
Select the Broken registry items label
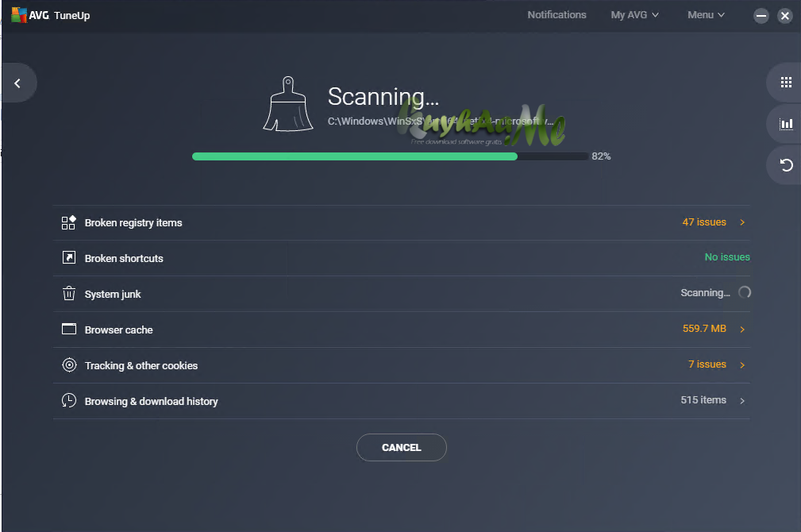(133, 223)
